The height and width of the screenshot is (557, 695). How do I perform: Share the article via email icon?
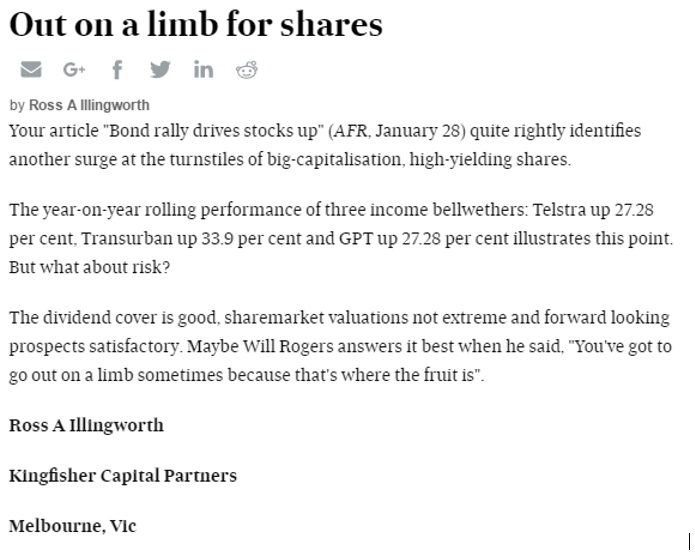point(31,70)
